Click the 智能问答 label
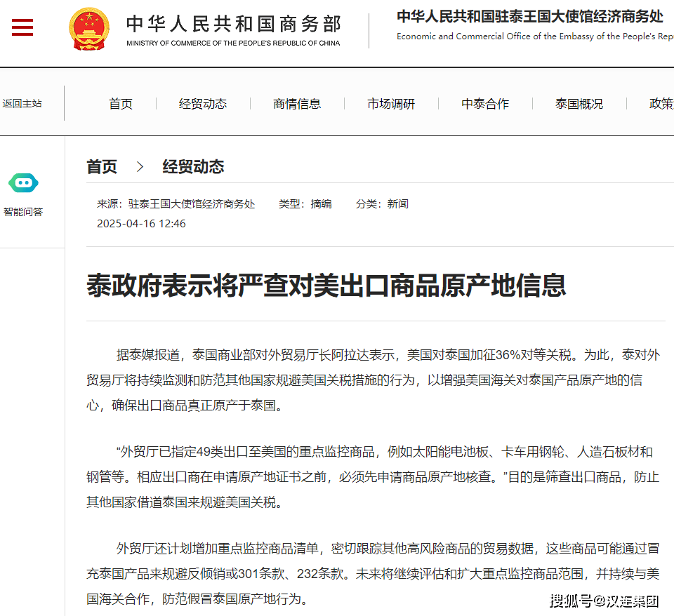 [23, 212]
